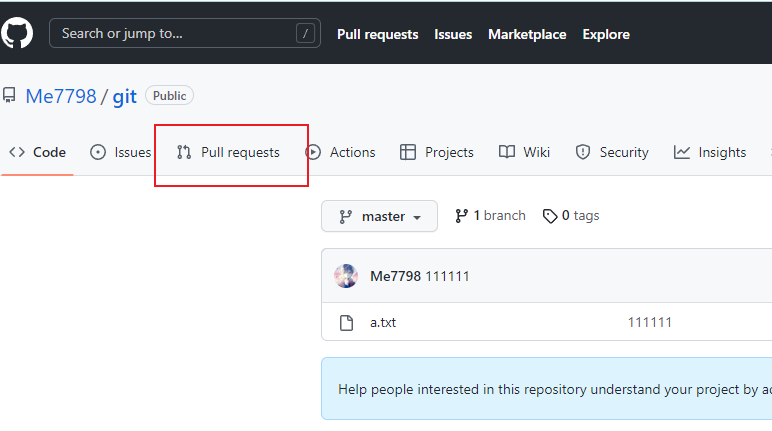Open Issues in the top navigation
Viewport: 772px width, 431px height.
pyautogui.click(x=453, y=34)
